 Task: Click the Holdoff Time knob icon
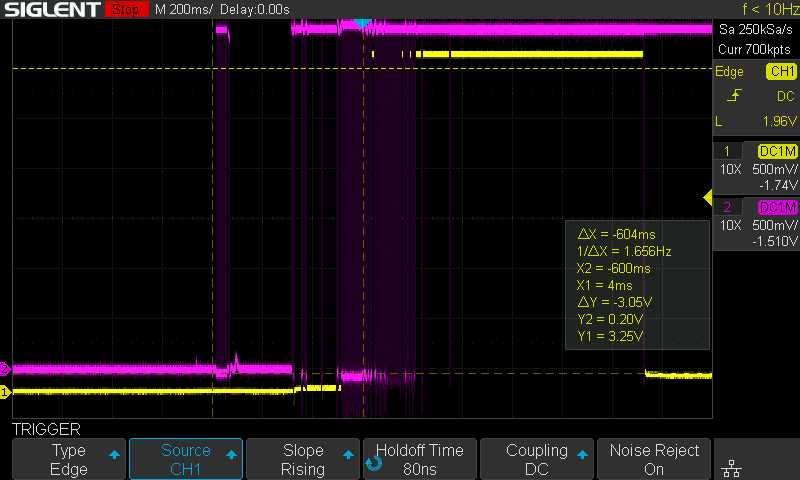(x=373, y=462)
